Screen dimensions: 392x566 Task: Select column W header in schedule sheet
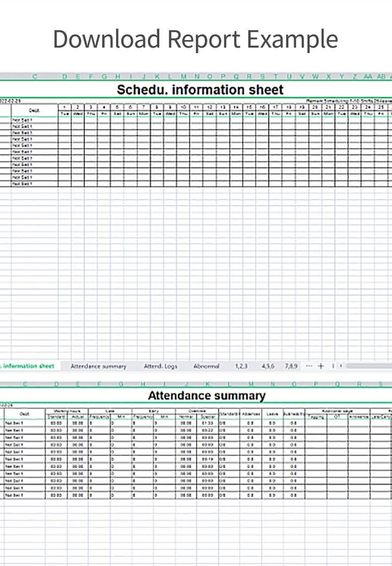[315, 76]
